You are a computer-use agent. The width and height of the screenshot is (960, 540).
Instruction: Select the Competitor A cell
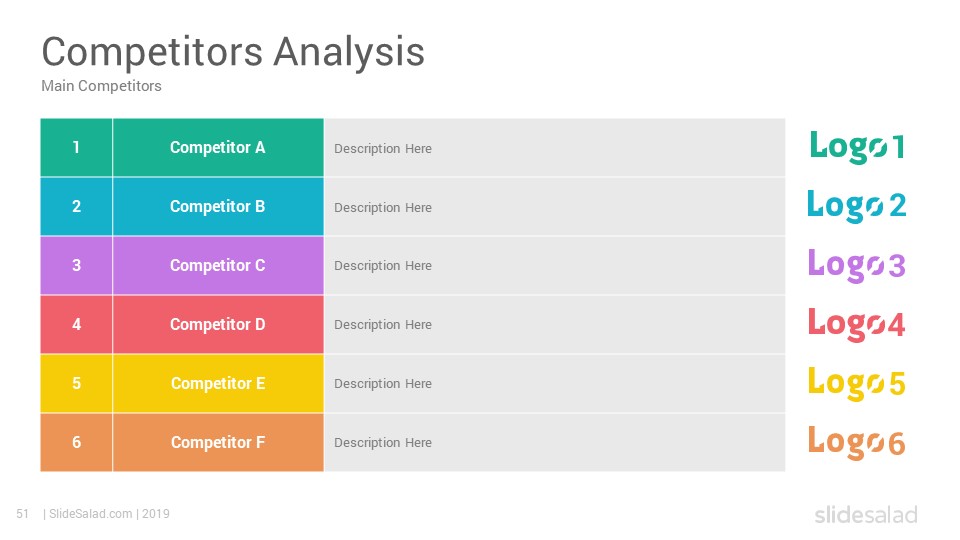(x=218, y=148)
